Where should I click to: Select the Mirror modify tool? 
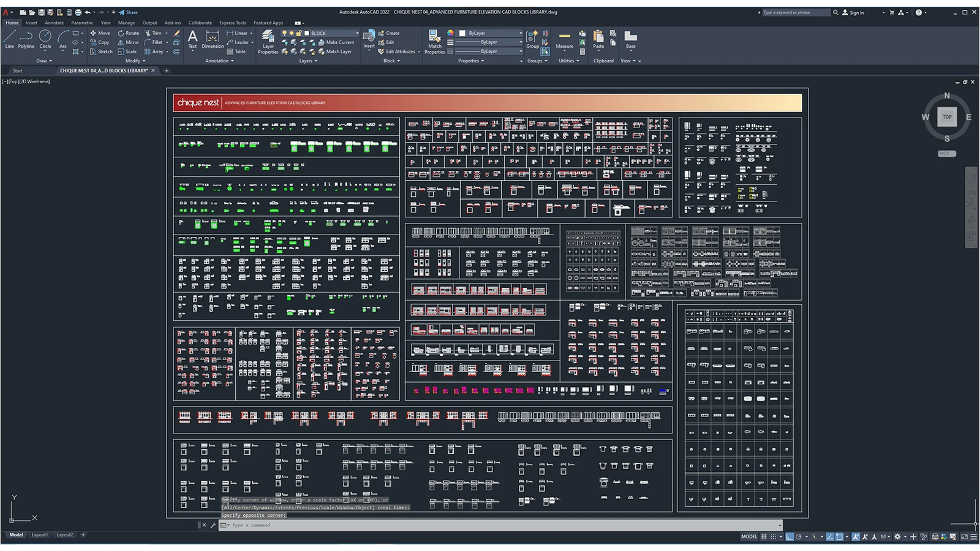pos(128,42)
